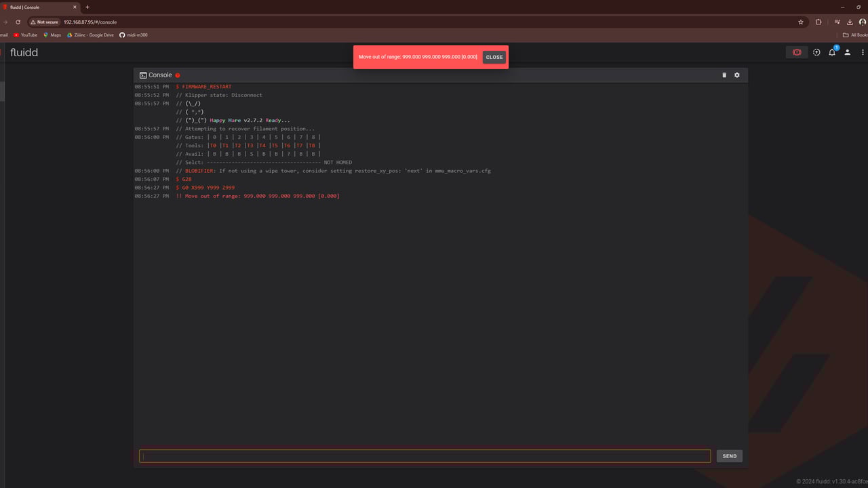
Task: Focus the console command input field
Action: 425,456
